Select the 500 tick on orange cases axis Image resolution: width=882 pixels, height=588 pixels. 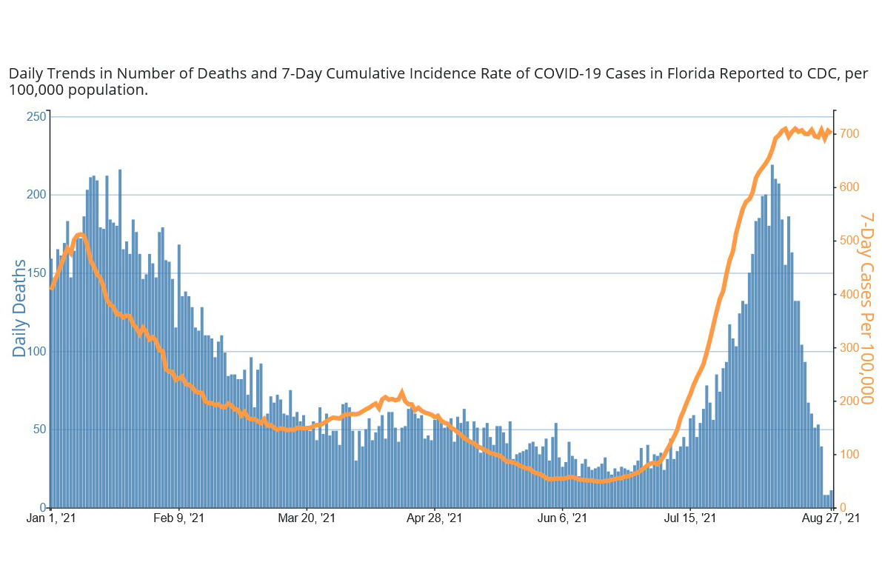coord(849,241)
